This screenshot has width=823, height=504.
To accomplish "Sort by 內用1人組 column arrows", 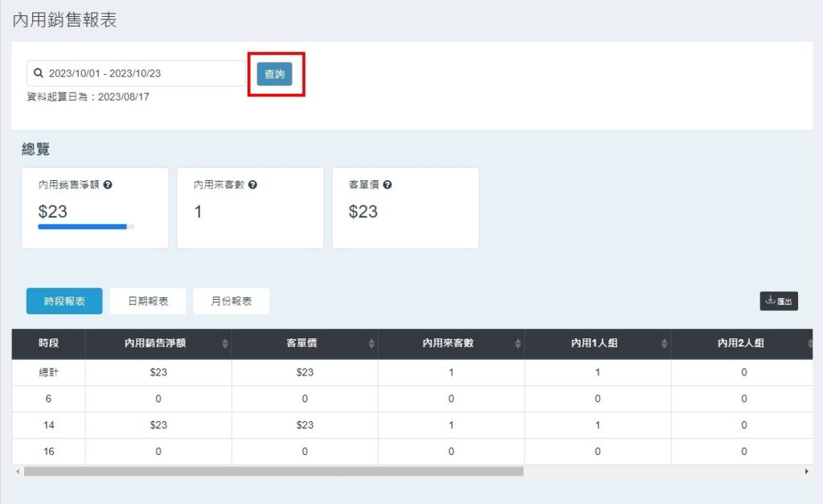I will 664,343.
